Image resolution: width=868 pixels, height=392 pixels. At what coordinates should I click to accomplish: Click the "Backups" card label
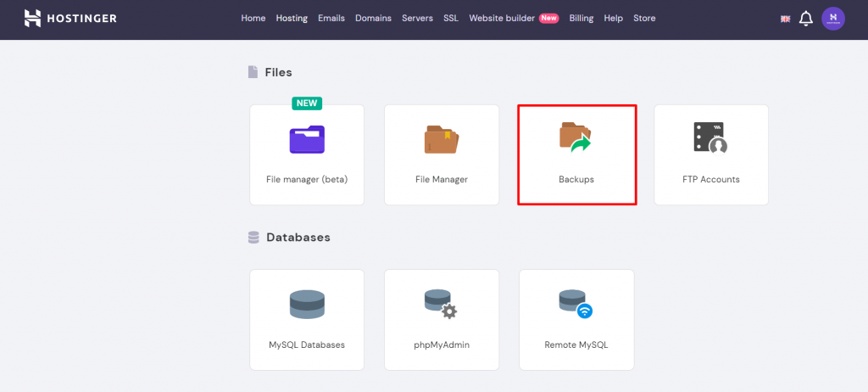[x=576, y=180]
